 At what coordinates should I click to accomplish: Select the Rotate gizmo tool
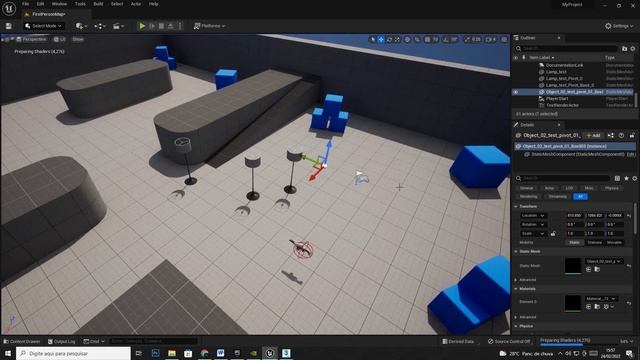[389, 39]
